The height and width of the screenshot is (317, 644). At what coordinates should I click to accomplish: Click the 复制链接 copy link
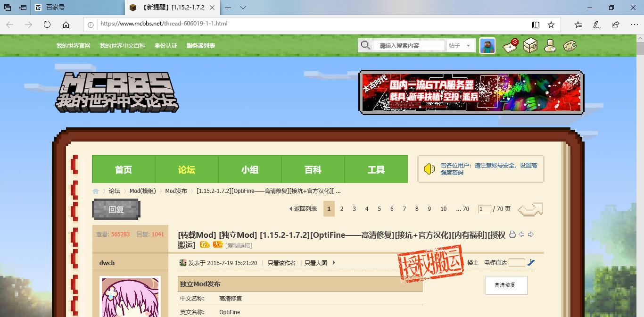[239, 245]
